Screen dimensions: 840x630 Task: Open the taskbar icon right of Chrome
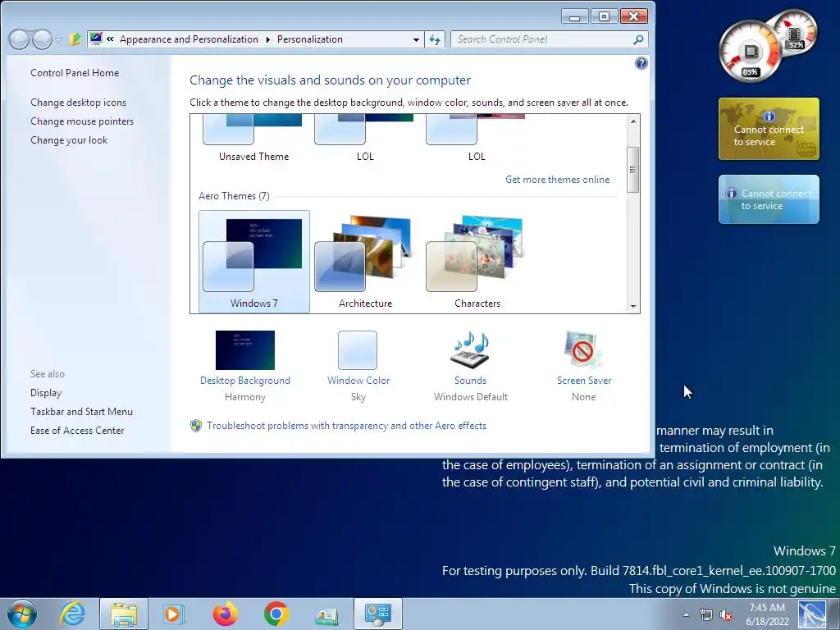(x=326, y=615)
